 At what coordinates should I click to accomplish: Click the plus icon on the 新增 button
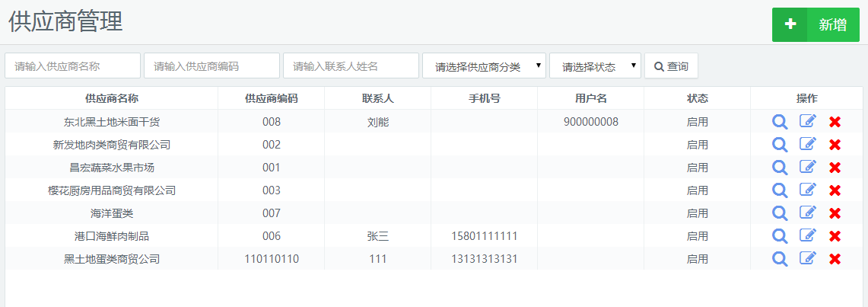pos(790,24)
